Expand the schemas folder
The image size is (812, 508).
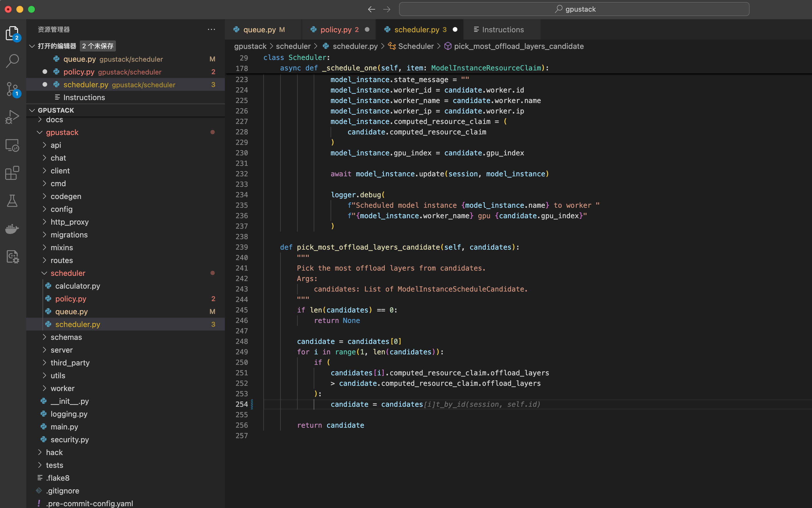click(44, 337)
